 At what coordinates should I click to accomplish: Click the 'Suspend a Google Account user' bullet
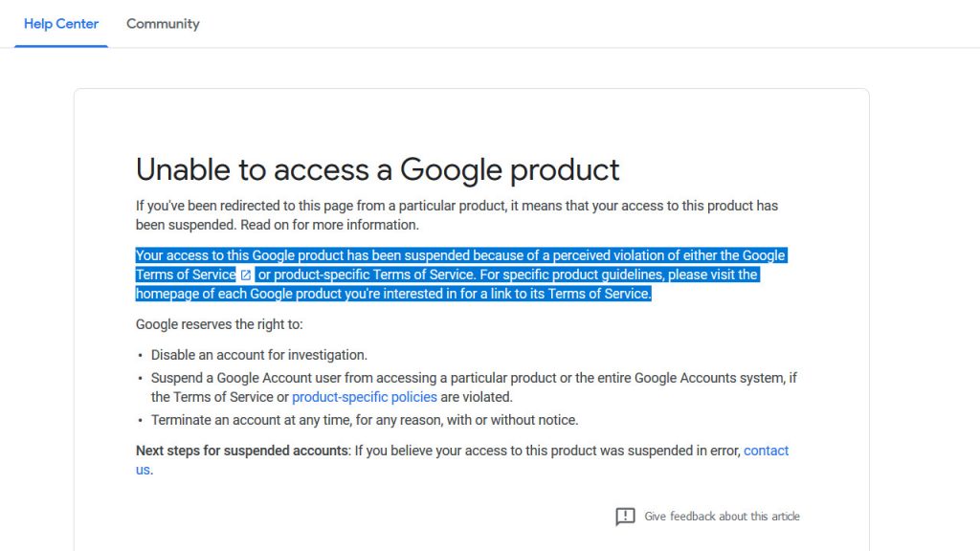pyautogui.click(x=474, y=388)
